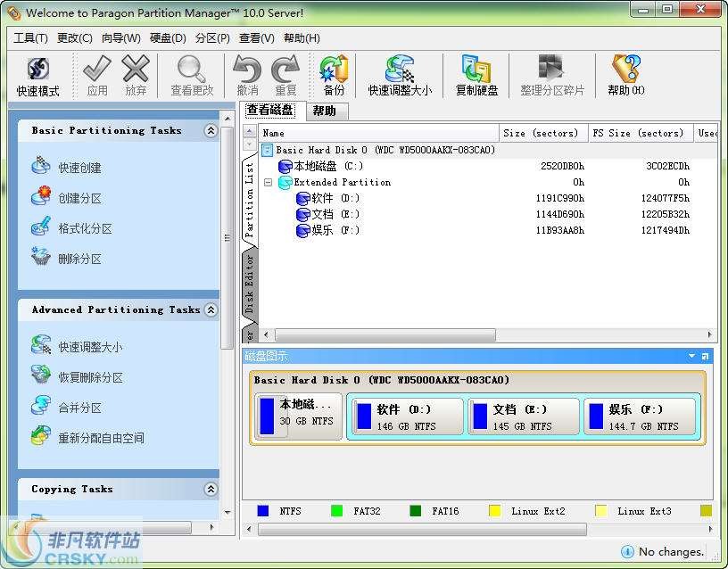The image size is (728, 569).
Task: Collapse the Advanced Partitioning Tasks panel
Action: pyautogui.click(x=211, y=309)
